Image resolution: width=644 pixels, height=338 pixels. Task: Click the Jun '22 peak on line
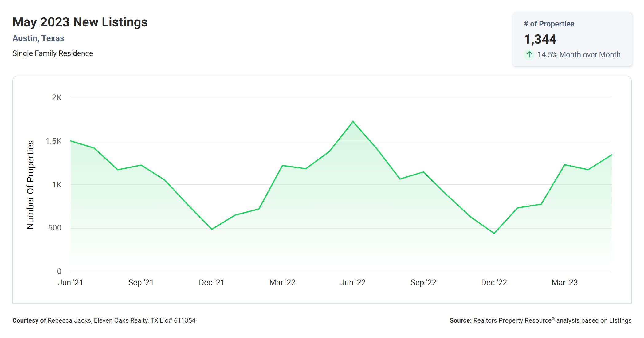tap(353, 122)
